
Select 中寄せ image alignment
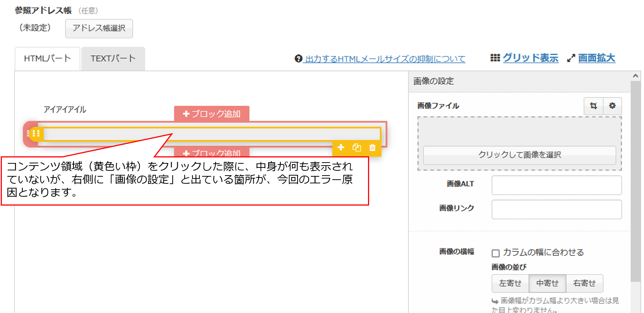click(547, 283)
